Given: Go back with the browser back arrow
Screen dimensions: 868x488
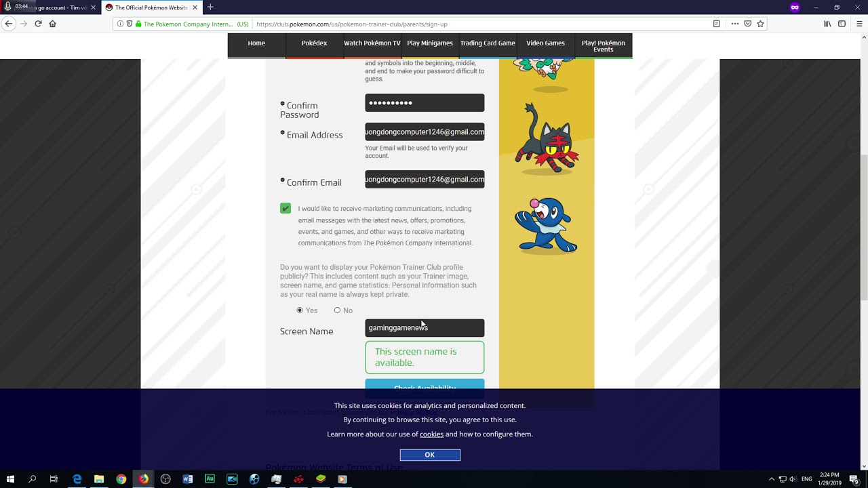Looking at the screenshot, I should click(9, 24).
